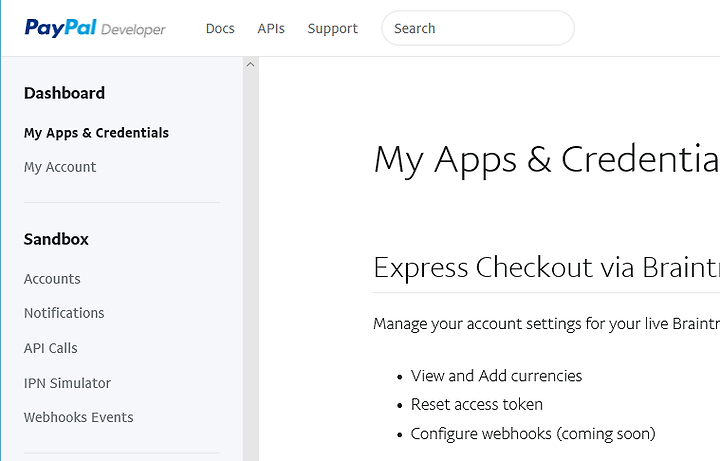Open the Support menu
Screen dimensions: 720x461
[x=332, y=28]
